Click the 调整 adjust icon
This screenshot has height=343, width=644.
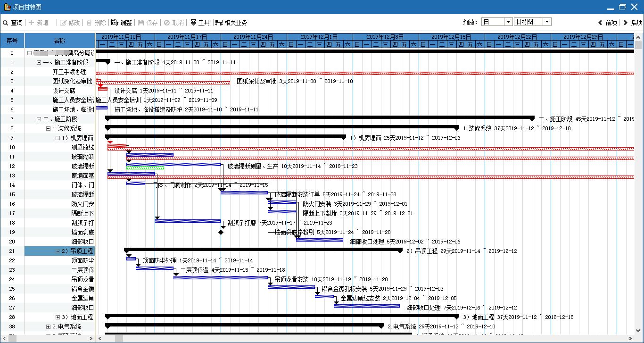(115, 22)
